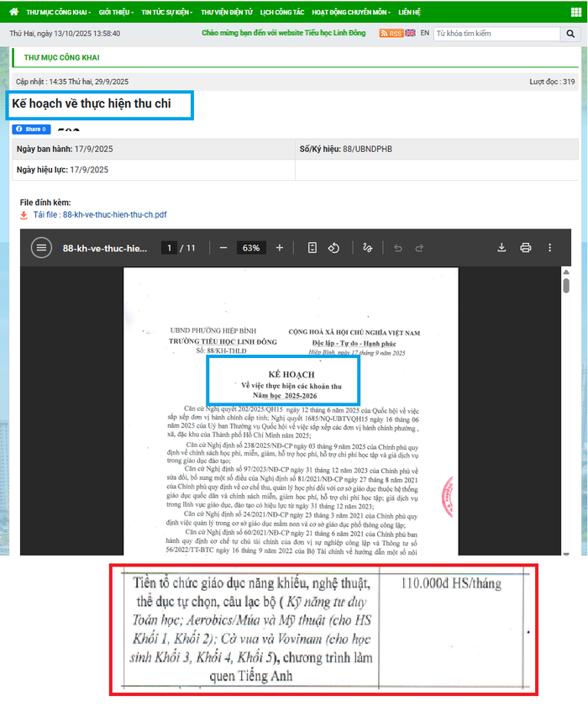
Task: Expand the Thư mục công khai menu
Action: click(58, 13)
